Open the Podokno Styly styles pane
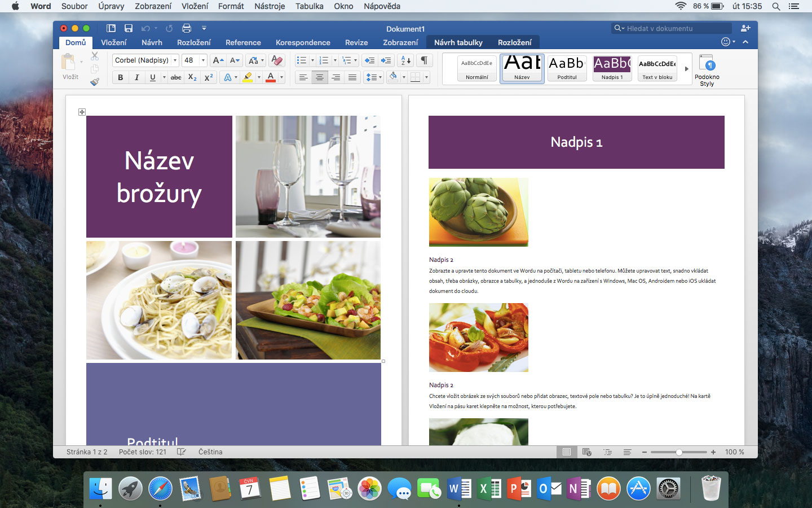The image size is (812, 508). pos(707,70)
